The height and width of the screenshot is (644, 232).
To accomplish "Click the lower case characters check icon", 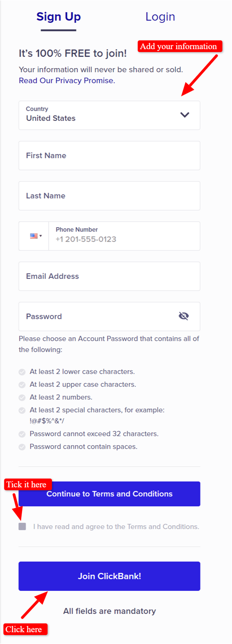I will click(x=22, y=372).
